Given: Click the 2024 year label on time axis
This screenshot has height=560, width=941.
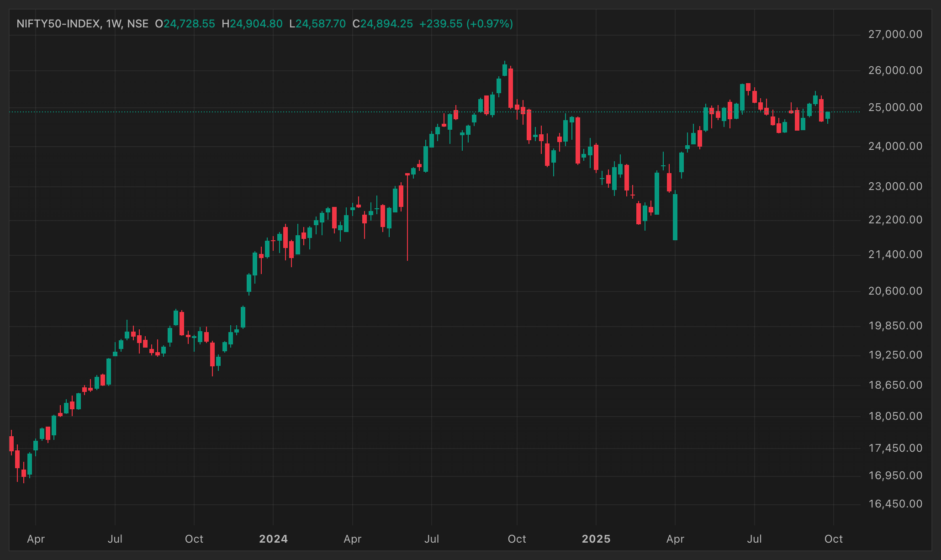Looking at the screenshot, I should (273, 539).
